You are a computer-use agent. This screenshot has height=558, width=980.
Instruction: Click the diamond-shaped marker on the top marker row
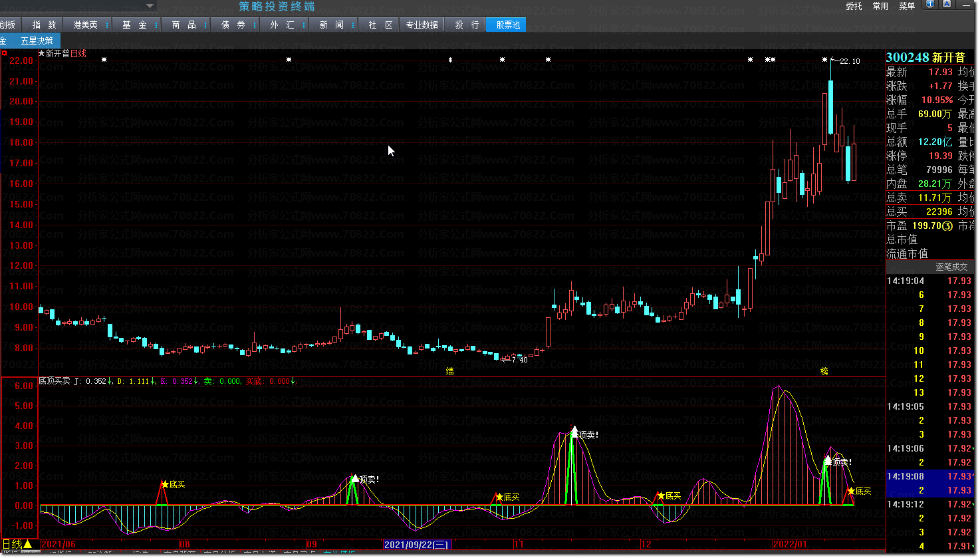(451, 60)
